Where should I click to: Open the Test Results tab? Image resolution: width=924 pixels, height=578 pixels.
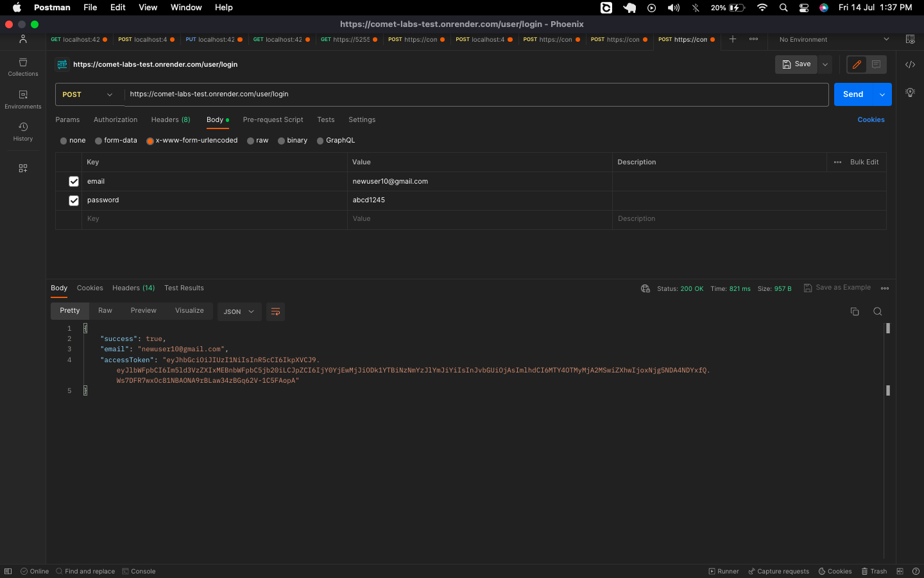(184, 288)
